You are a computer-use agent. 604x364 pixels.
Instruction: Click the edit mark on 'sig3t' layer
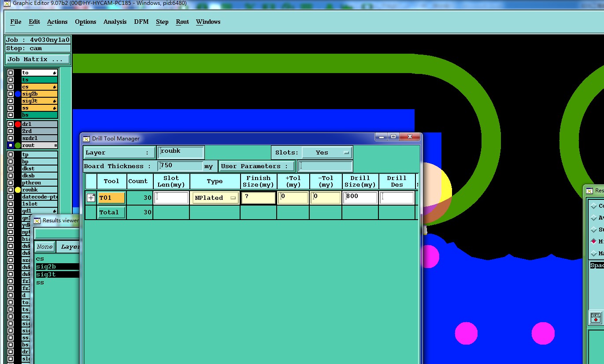pos(55,101)
